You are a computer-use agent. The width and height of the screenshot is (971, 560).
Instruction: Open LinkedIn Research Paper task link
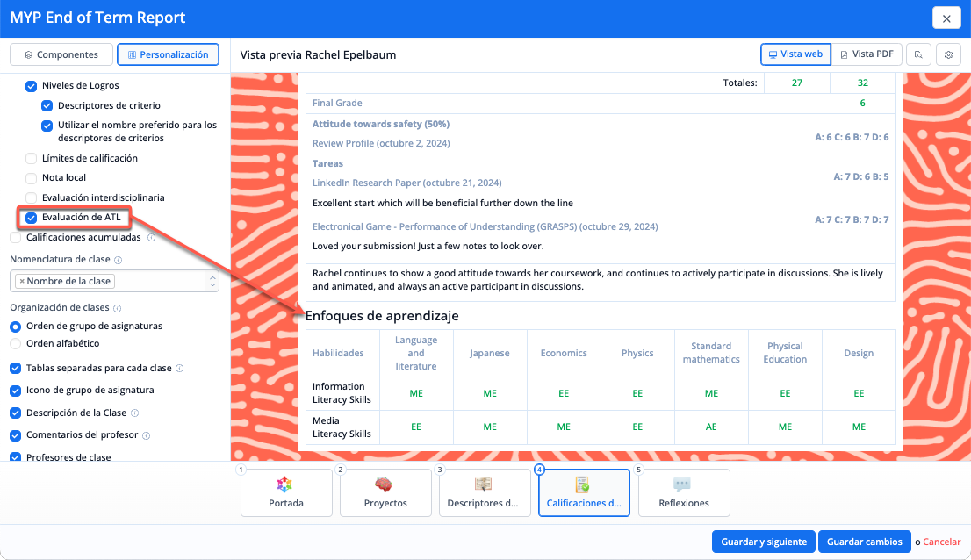coord(406,183)
